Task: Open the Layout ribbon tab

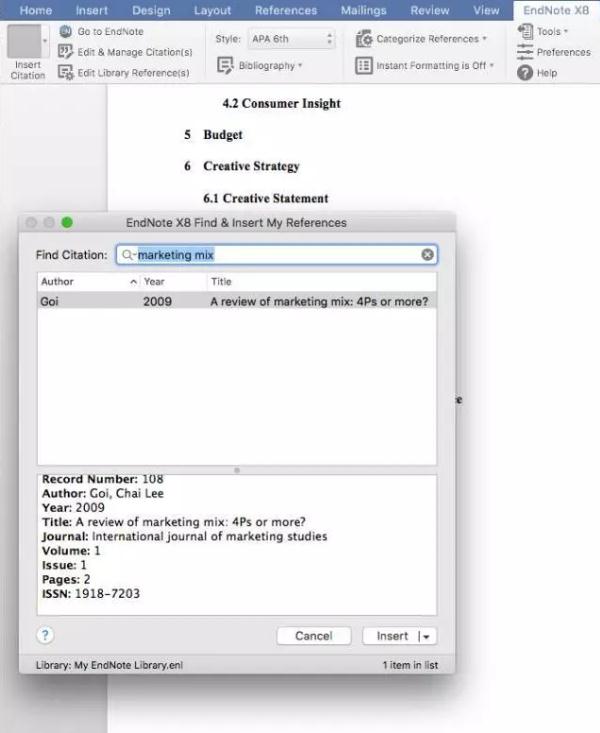Action: (212, 10)
